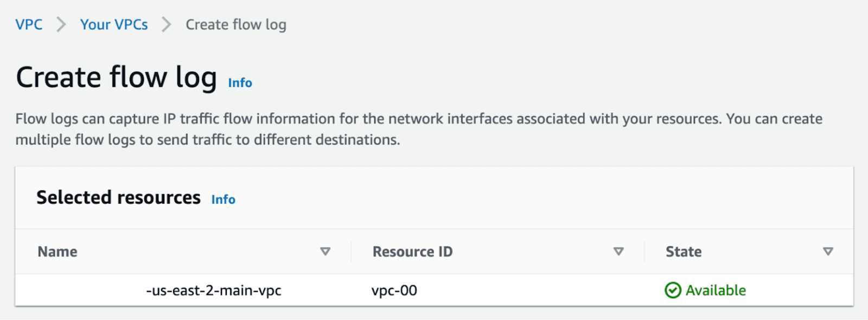Click the Resource ID column header
This screenshot has width=868, height=320.
tap(412, 252)
